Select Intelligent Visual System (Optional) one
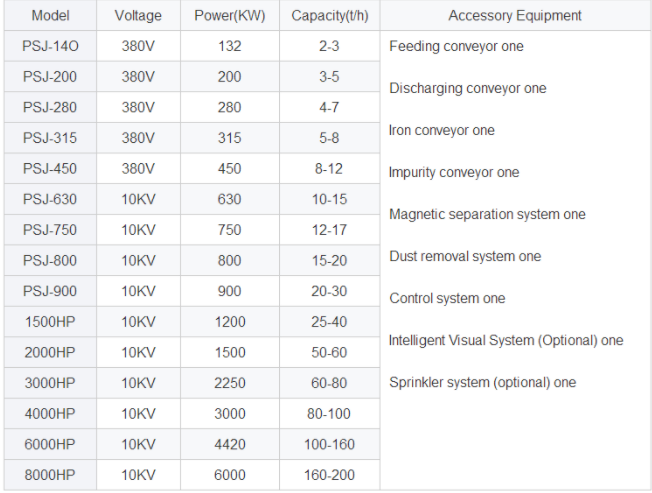Viewport: 652px width, 493px height. coord(506,340)
